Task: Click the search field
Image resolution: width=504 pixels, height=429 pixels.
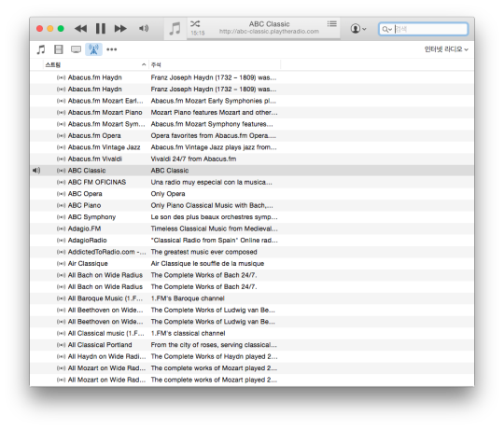Action: tap(424, 29)
